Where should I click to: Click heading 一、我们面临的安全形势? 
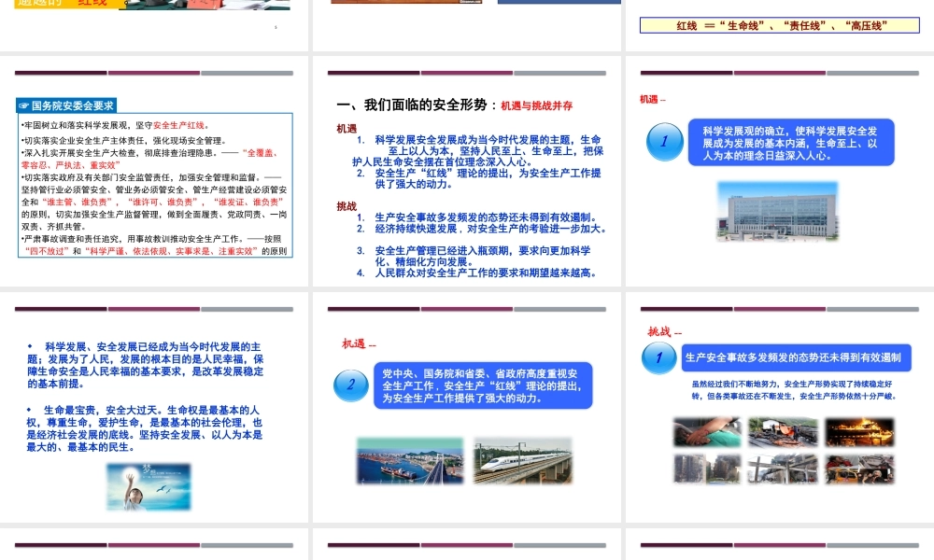(412, 105)
